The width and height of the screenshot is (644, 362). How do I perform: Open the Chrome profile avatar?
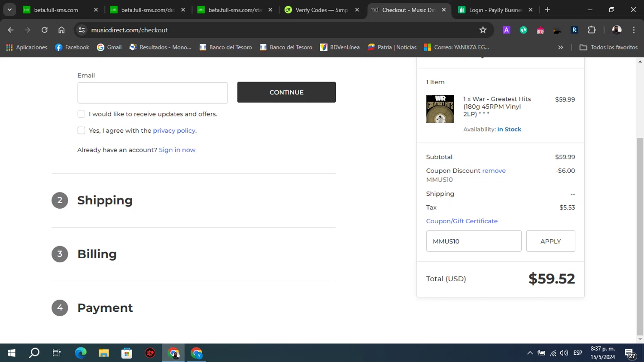617,30
